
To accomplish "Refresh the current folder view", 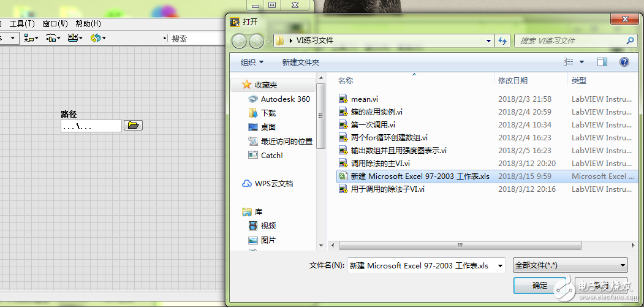I will (x=502, y=40).
